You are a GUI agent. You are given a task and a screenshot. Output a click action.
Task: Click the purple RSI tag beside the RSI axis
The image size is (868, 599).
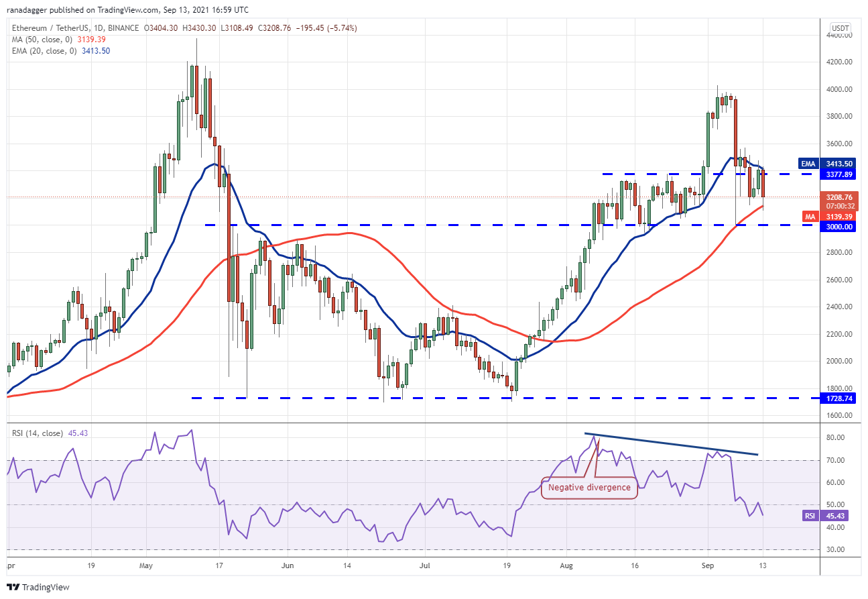pos(809,516)
